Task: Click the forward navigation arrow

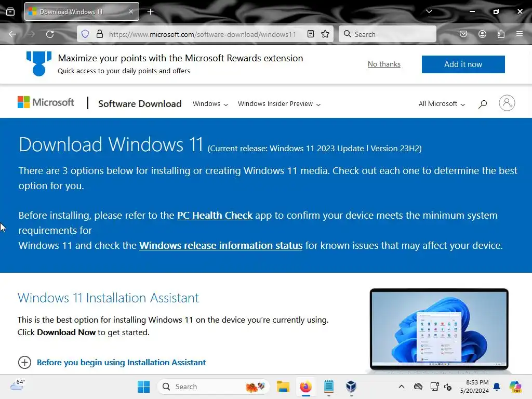Action: (31, 34)
